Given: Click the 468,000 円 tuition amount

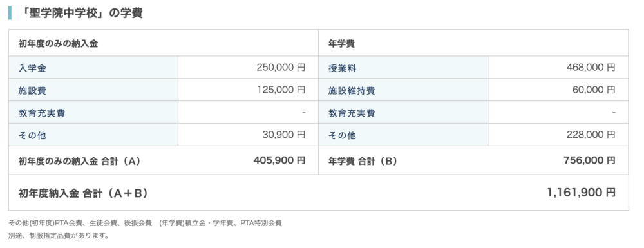Looking at the screenshot, I should tap(591, 68).
